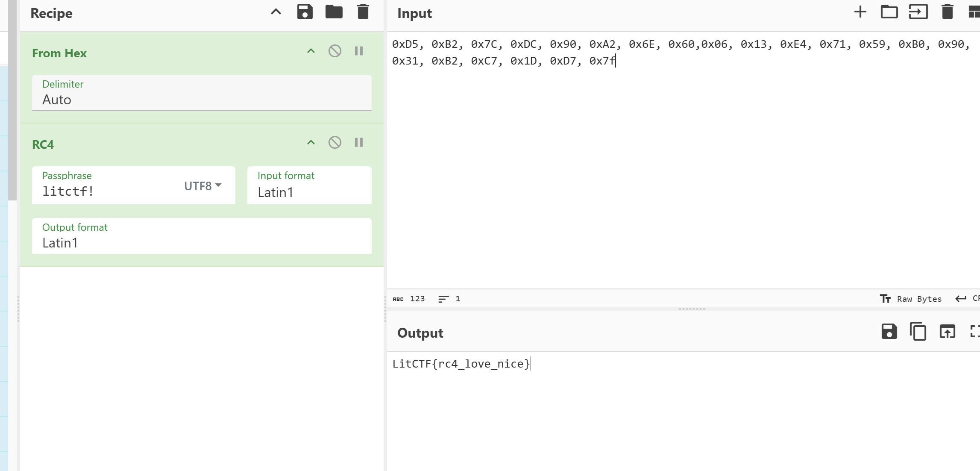Save output to file
The height and width of the screenshot is (471, 980).
pos(889,332)
